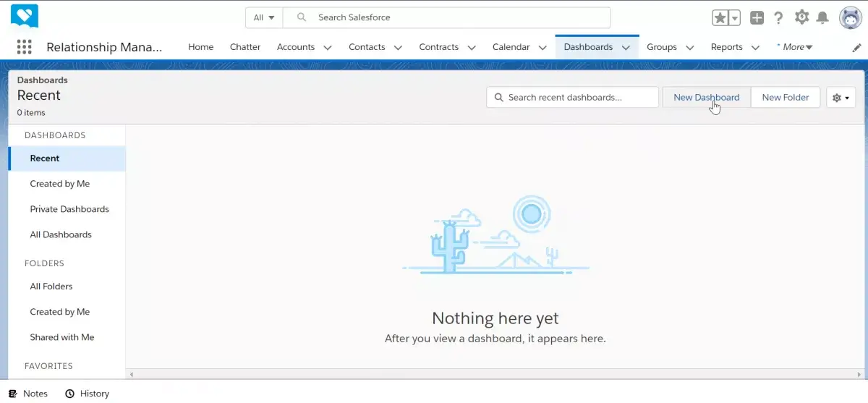This screenshot has width=868, height=403.
Task: Expand the Calendar tab chevron
Action: [x=542, y=48]
